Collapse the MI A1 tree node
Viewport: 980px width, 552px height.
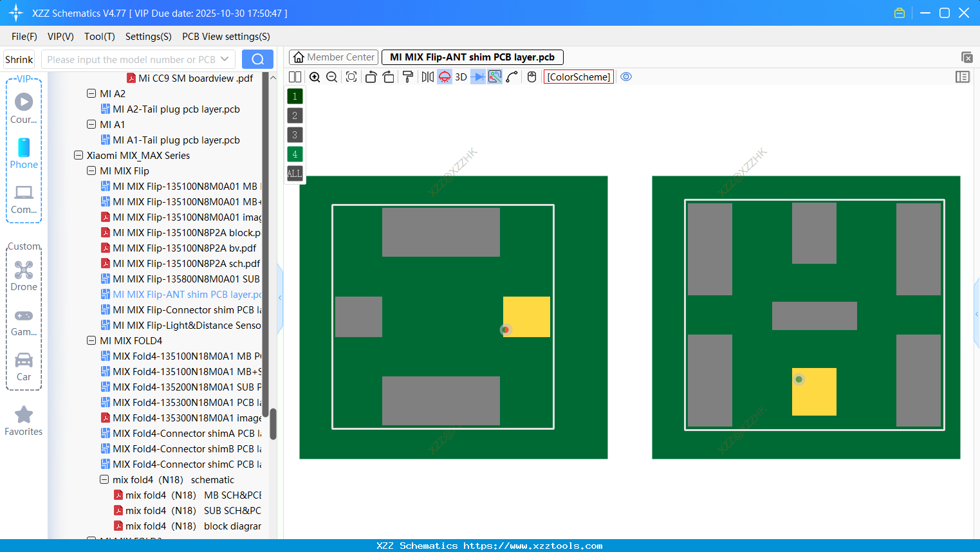point(91,125)
